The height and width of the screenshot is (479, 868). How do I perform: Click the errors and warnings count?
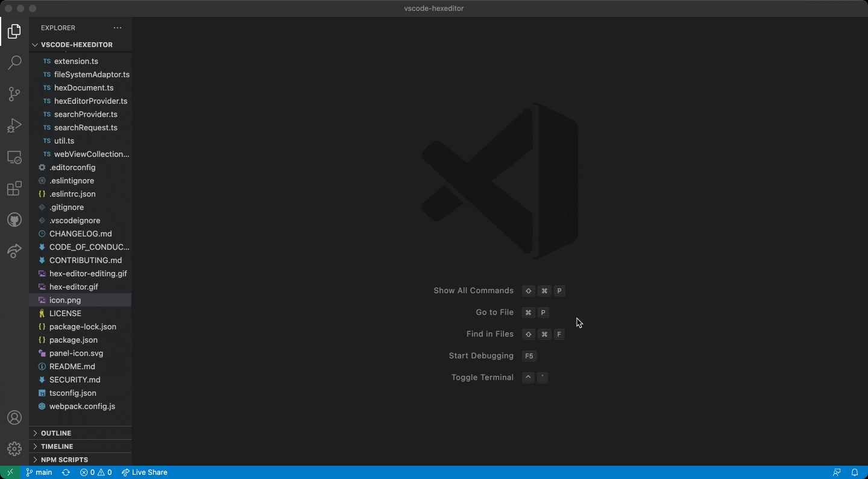coord(96,472)
